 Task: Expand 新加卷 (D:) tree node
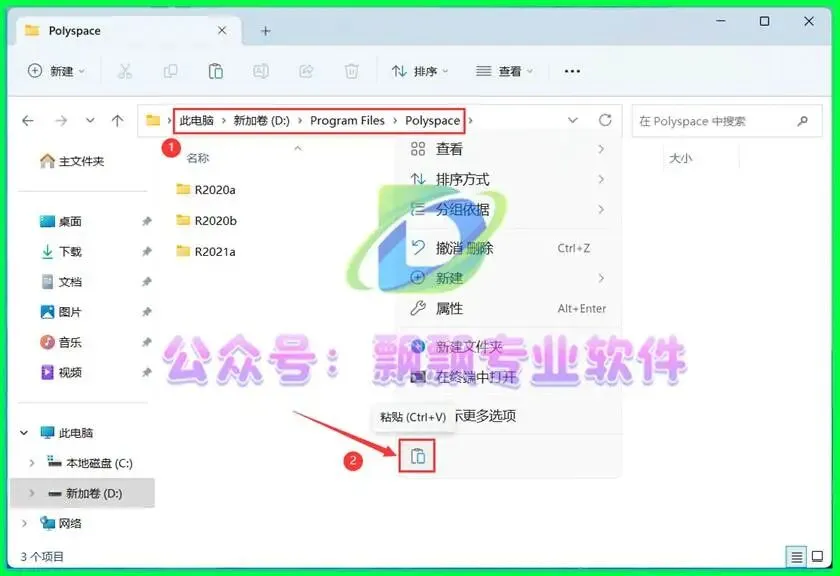tap(32, 493)
